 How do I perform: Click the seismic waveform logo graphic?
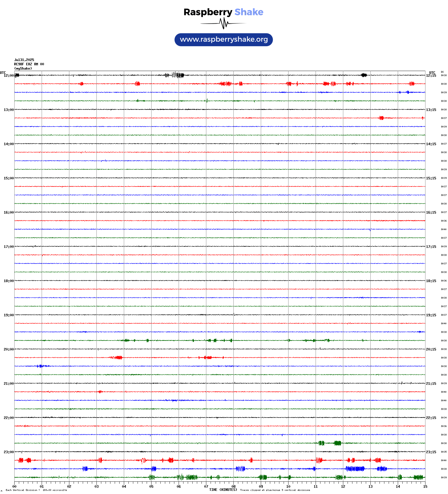pyautogui.click(x=223, y=23)
